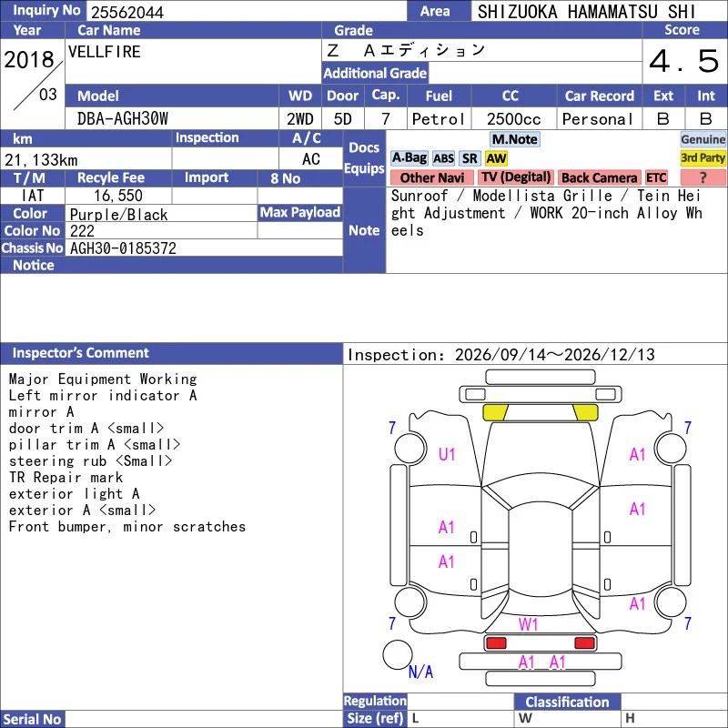Click the U1 damage mark on diagram

[x=447, y=454]
